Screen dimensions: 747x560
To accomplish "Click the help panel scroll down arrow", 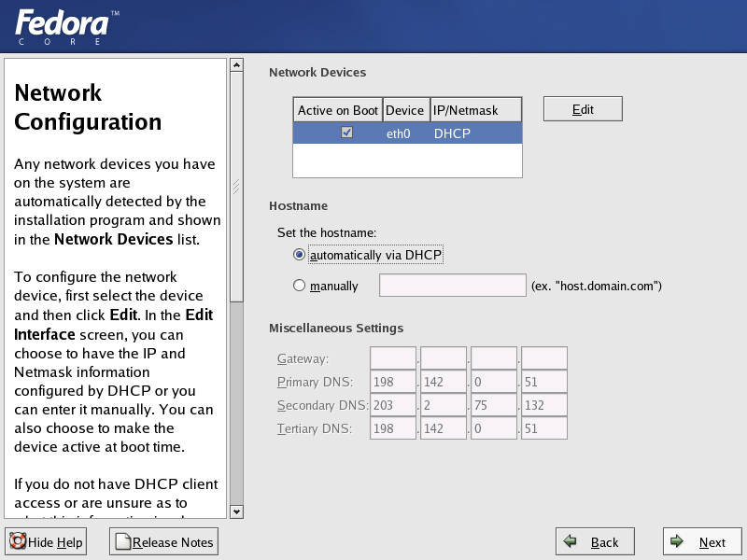I will 237,511.
